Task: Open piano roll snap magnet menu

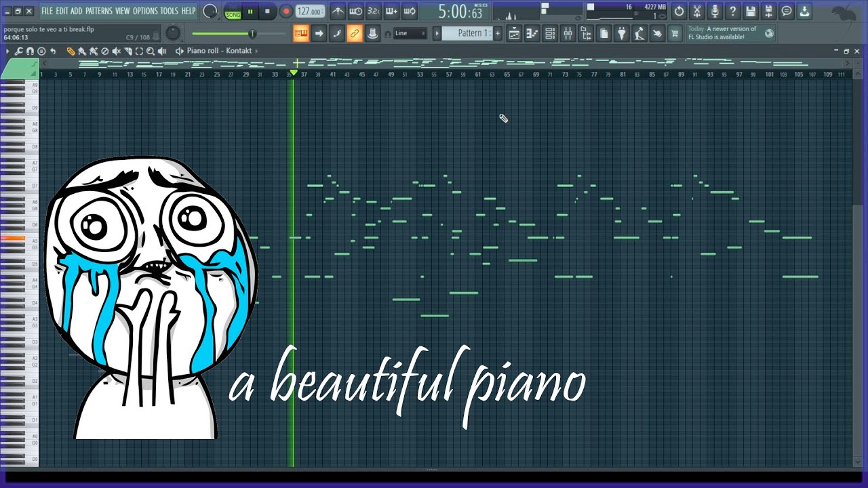Action: 30,51
